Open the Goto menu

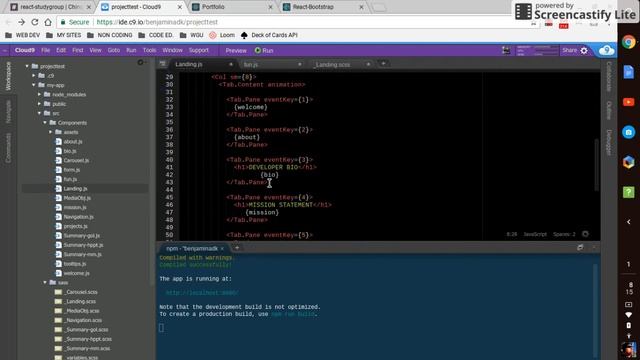pyautogui.click(x=114, y=50)
